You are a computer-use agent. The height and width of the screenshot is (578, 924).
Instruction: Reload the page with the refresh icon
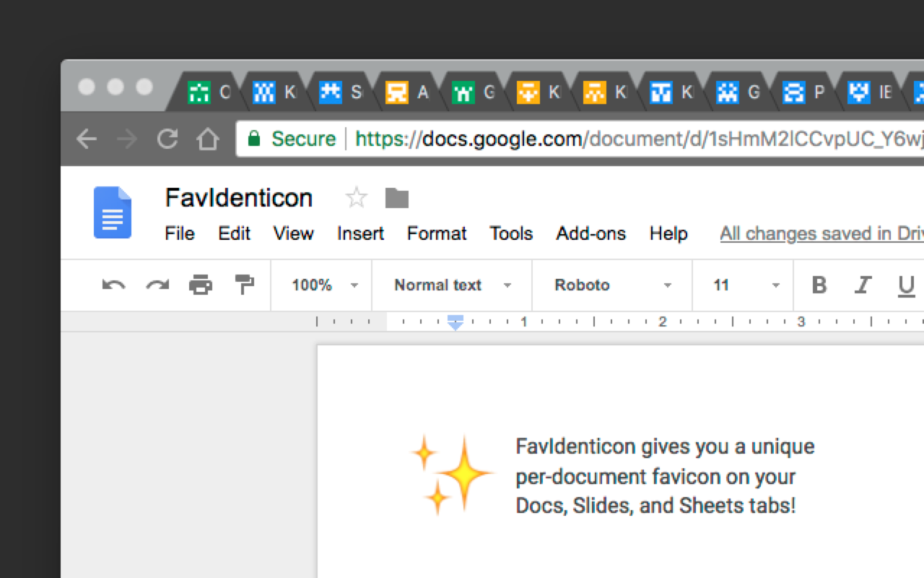(167, 139)
